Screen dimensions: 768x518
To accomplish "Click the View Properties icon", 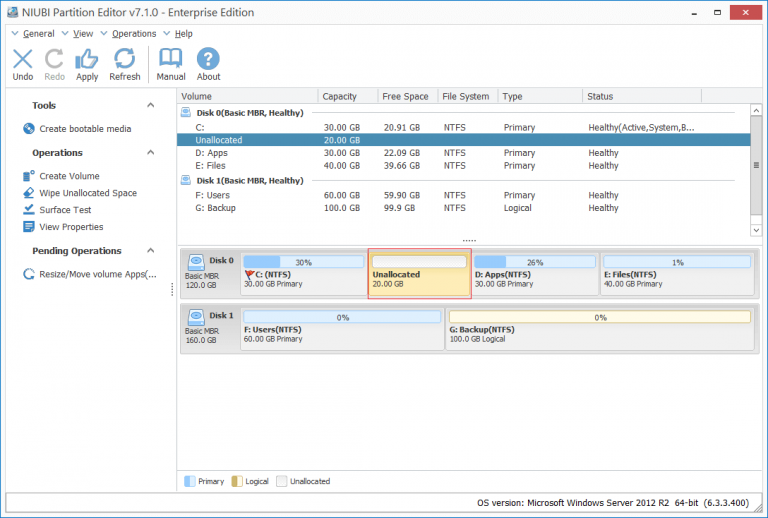I will pos(28,227).
